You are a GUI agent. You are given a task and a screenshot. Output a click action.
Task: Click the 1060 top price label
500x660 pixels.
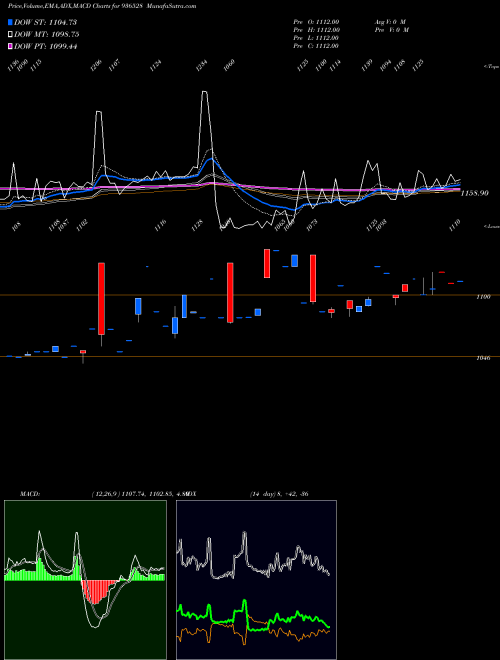[229, 66]
